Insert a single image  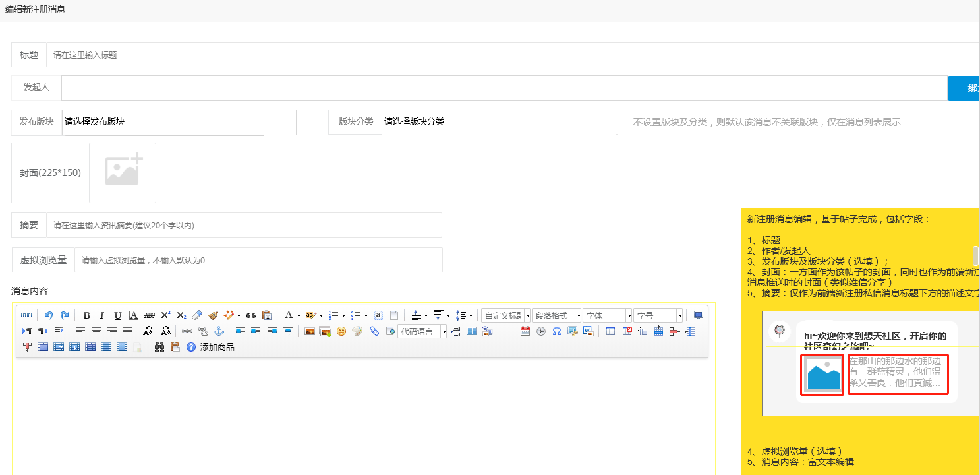[309, 331]
